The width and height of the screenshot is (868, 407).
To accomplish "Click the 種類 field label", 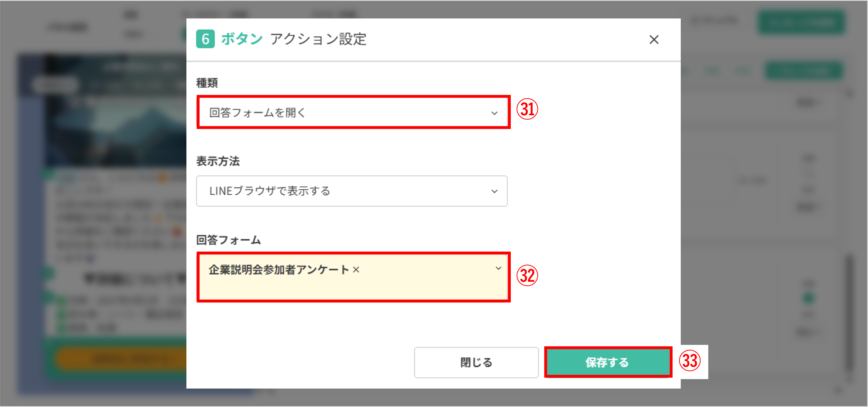I will tap(207, 83).
